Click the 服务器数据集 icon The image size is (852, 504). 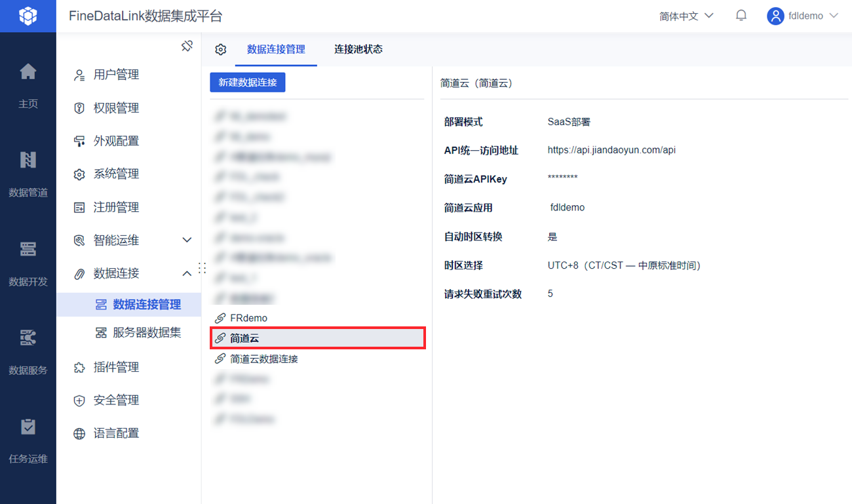click(101, 333)
